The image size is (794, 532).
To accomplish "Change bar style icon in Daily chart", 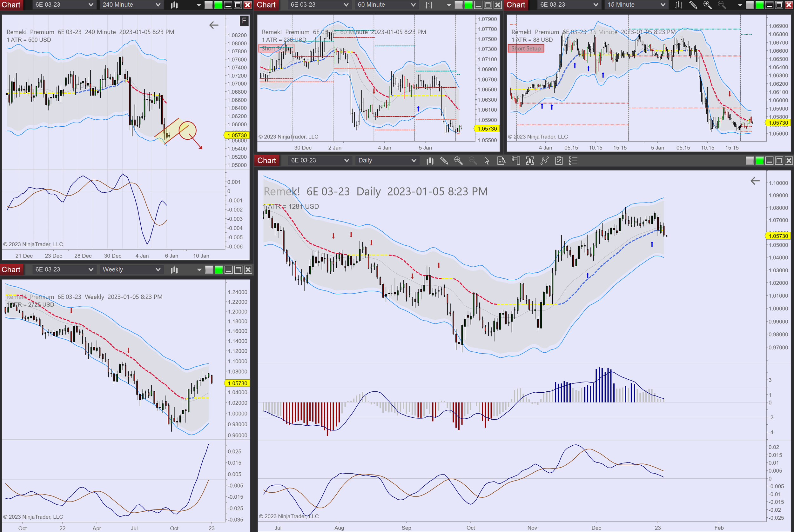I will click(430, 161).
